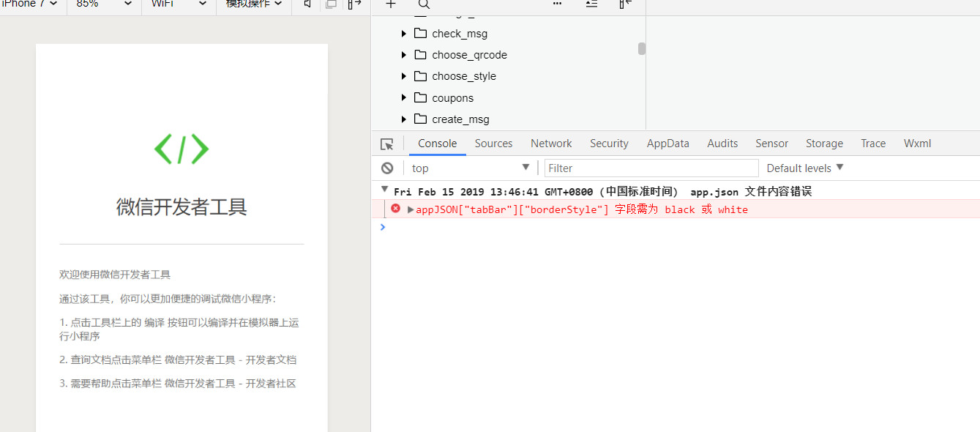Click the console Filter input field

click(651, 168)
